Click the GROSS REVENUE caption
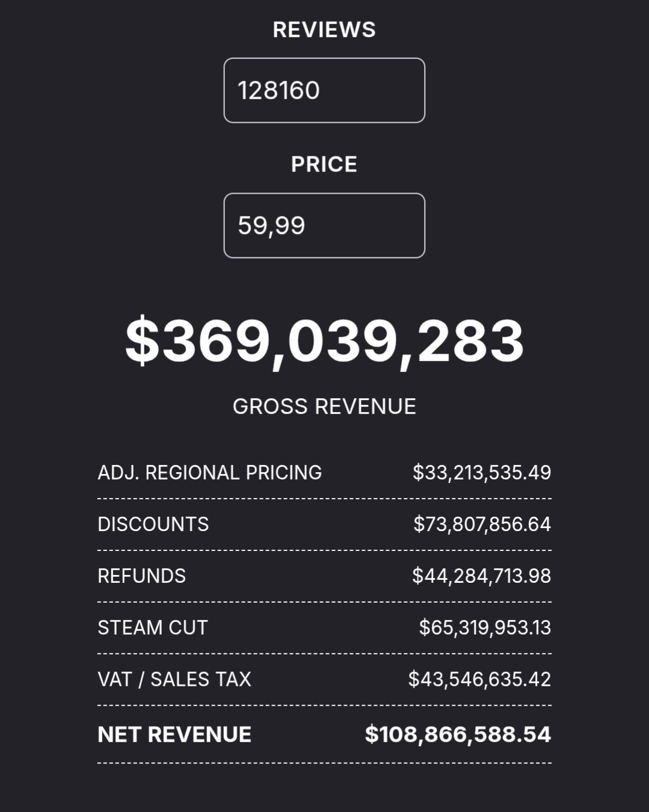The height and width of the screenshot is (812, 649). 324,407
